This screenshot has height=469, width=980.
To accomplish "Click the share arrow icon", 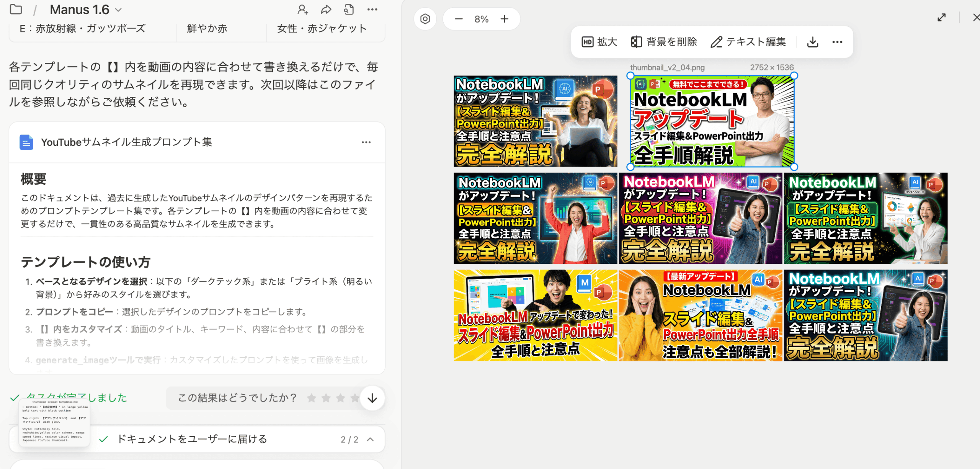I will click(x=326, y=10).
